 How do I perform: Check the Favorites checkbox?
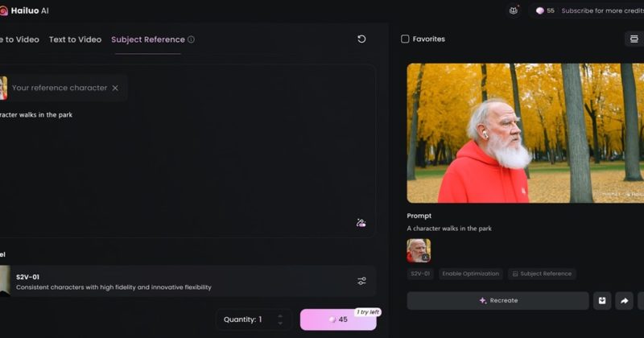pyautogui.click(x=405, y=39)
